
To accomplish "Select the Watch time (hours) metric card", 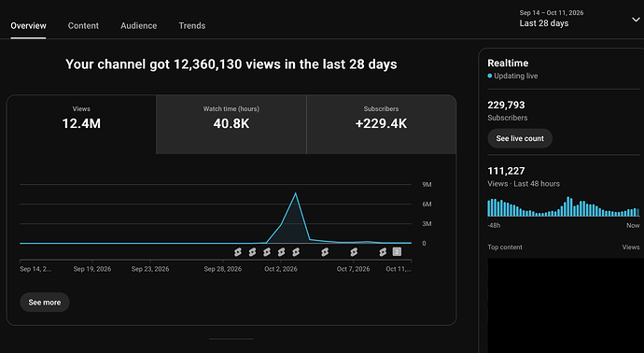I will coord(231,124).
